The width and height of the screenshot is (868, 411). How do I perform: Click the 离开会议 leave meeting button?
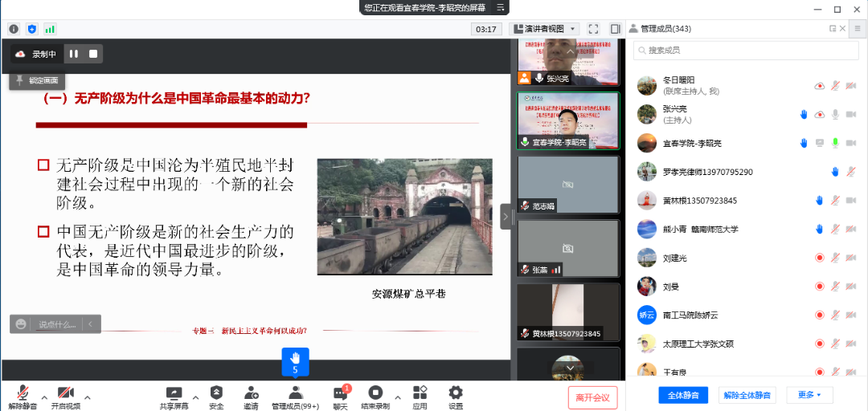click(x=592, y=397)
